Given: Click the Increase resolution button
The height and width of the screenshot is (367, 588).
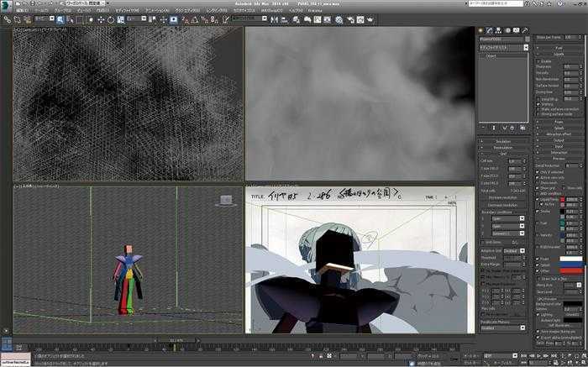Looking at the screenshot, I should (x=502, y=197).
